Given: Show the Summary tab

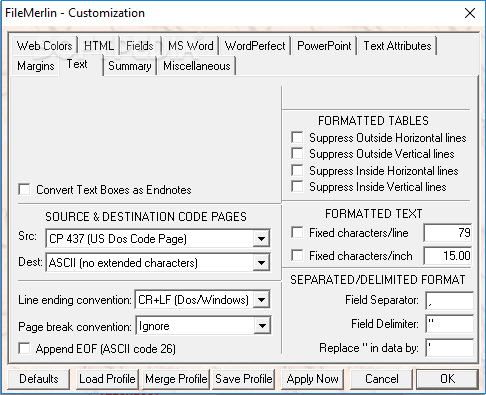Looking at the screenshot, I should 130,66.
